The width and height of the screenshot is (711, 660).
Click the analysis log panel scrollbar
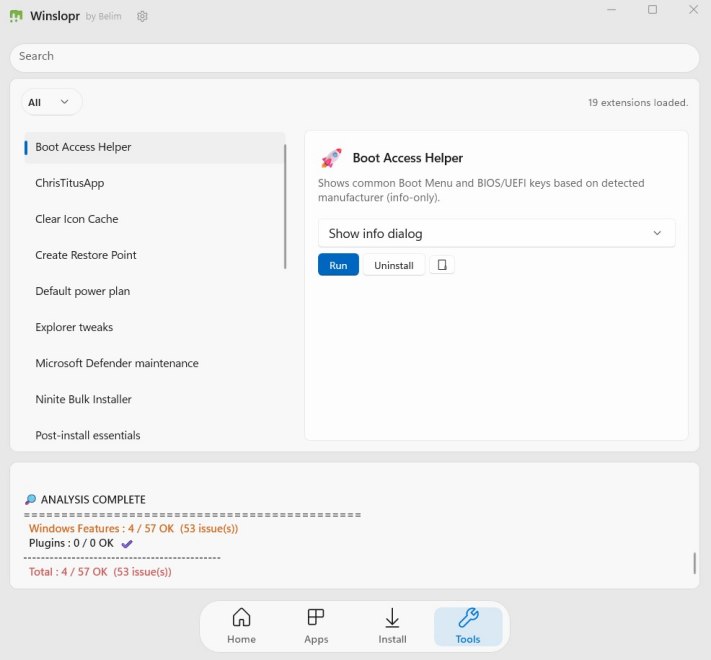[x=694, y=562]
